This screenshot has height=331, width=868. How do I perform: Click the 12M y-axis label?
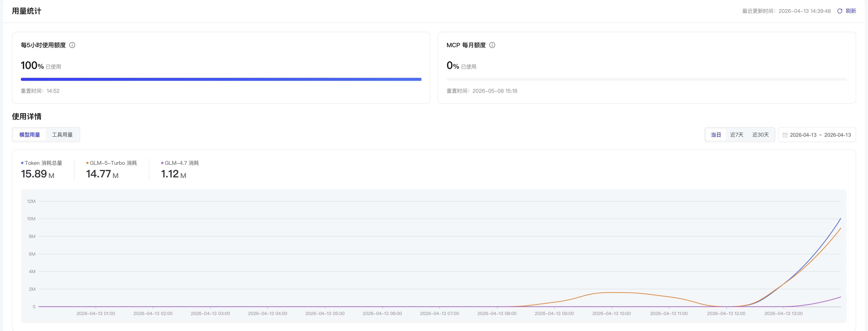[x=31, y=201]
